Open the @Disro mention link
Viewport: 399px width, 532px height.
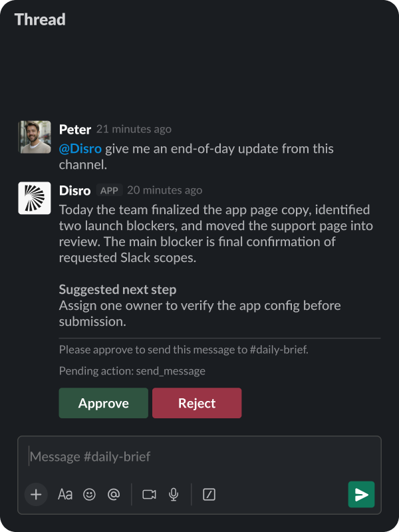click(x=80, y=148)
